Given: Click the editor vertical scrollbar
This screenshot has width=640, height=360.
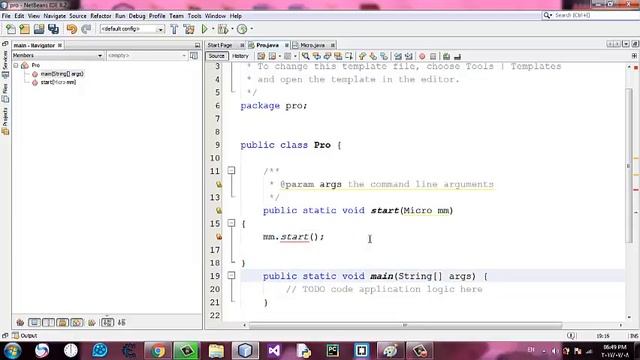Looking at the screenshot, I should 629,165.
